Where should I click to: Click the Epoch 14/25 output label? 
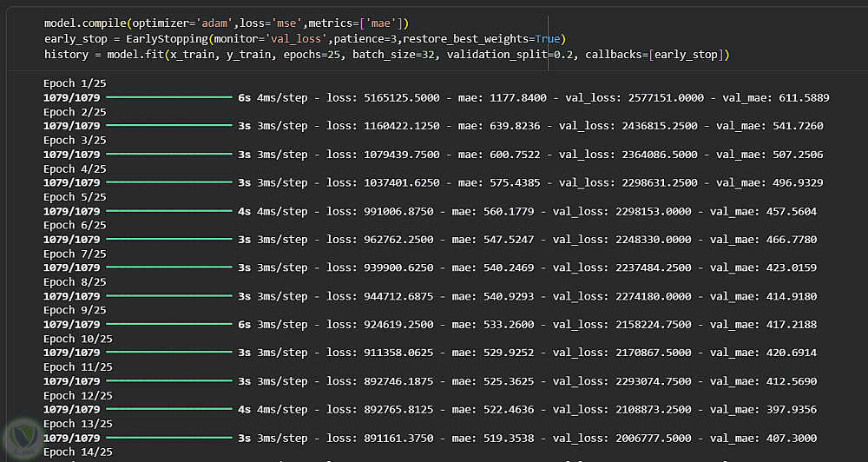point(78,452)
